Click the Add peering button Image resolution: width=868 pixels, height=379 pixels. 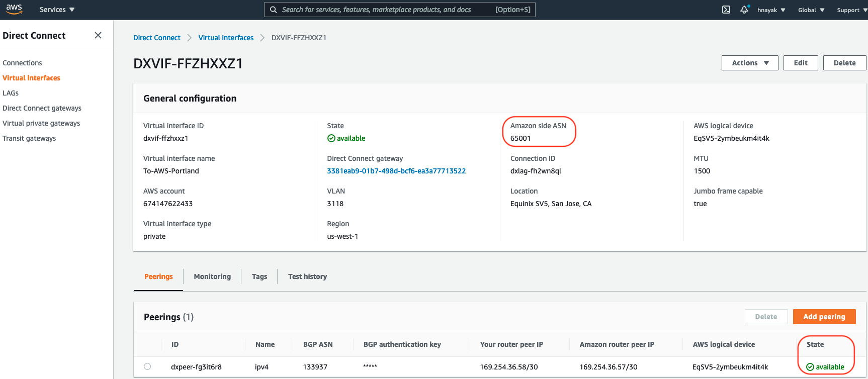(x=824, y=317)
